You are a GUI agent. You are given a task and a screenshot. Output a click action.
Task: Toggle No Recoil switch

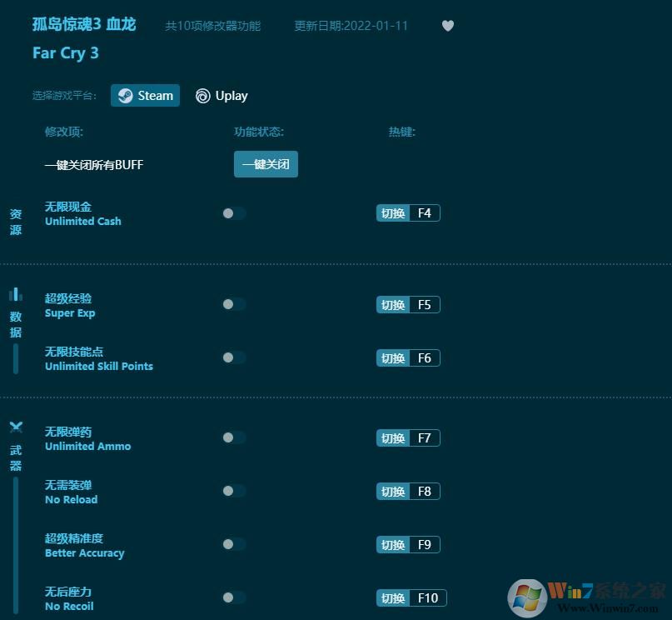pyautogui.click(x=234, y=597)
